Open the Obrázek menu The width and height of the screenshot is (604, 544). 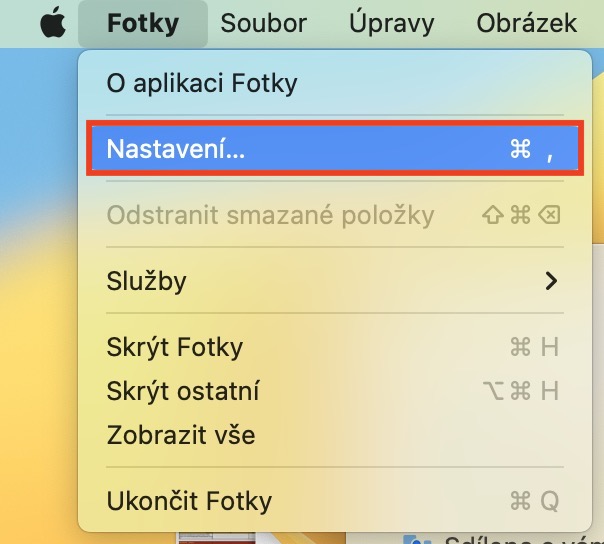[526, 23]
